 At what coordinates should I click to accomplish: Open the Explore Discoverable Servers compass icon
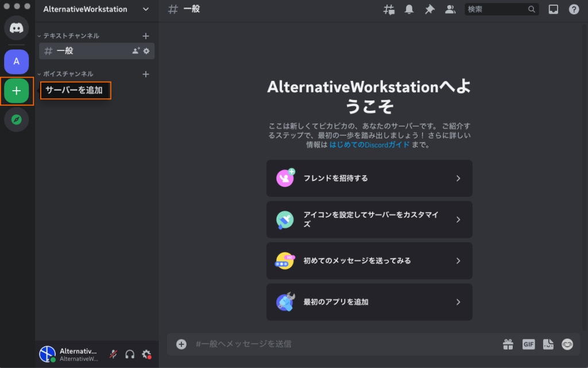pyautogui.click(x=17, y=120)
